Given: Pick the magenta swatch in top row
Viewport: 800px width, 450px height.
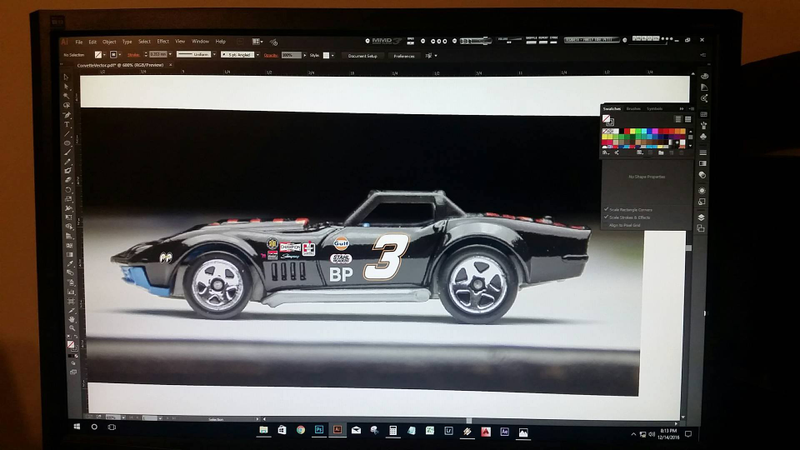Looking at the screenshot, I should point(655,131).
